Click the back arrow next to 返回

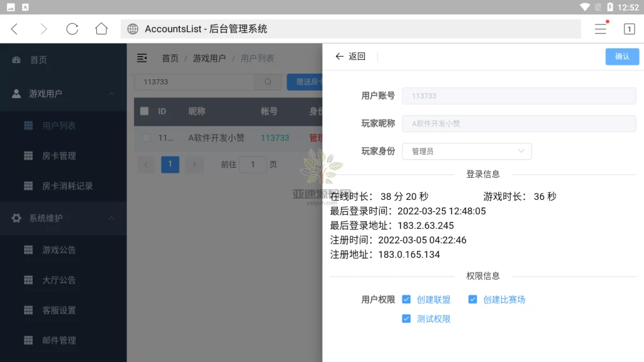pyautogui.click(x=339, y=56)
